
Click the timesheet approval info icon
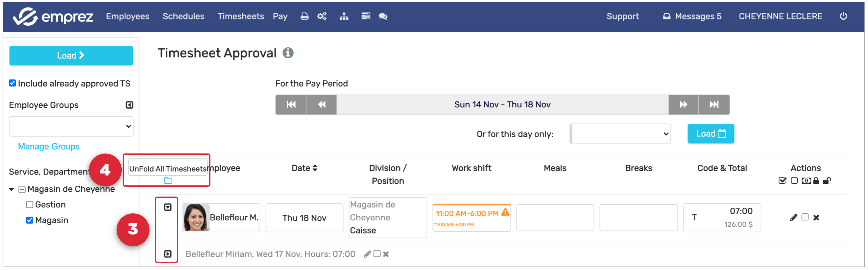click(288, 53)
